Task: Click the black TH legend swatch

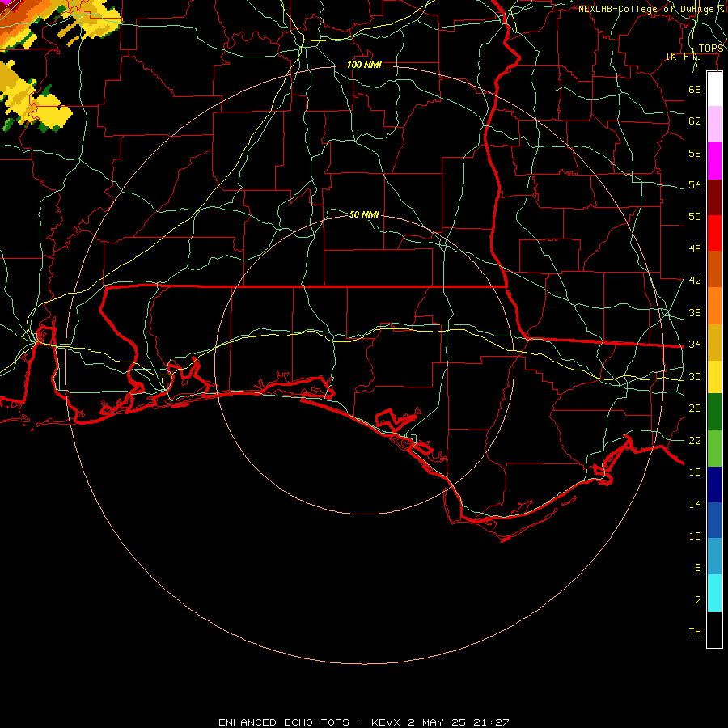Action: [x=714, y=629]
